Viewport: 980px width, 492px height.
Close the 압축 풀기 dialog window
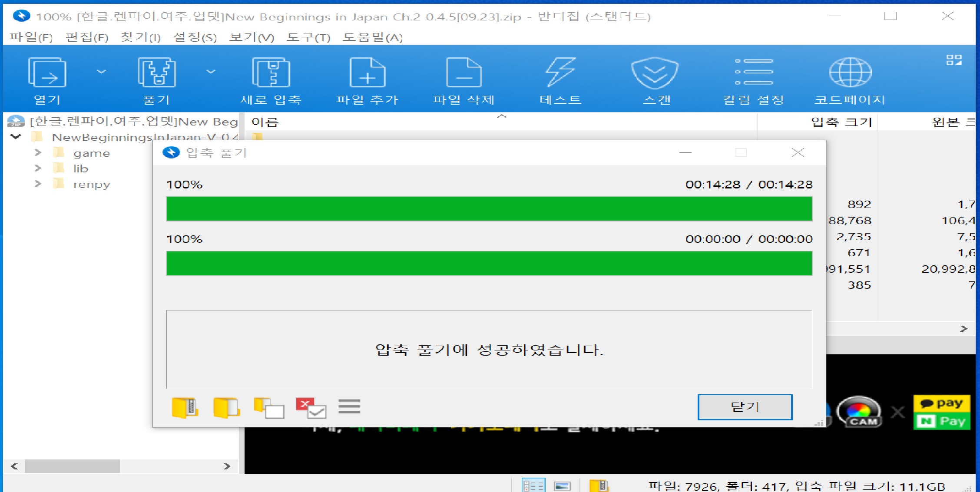(798, 152)
